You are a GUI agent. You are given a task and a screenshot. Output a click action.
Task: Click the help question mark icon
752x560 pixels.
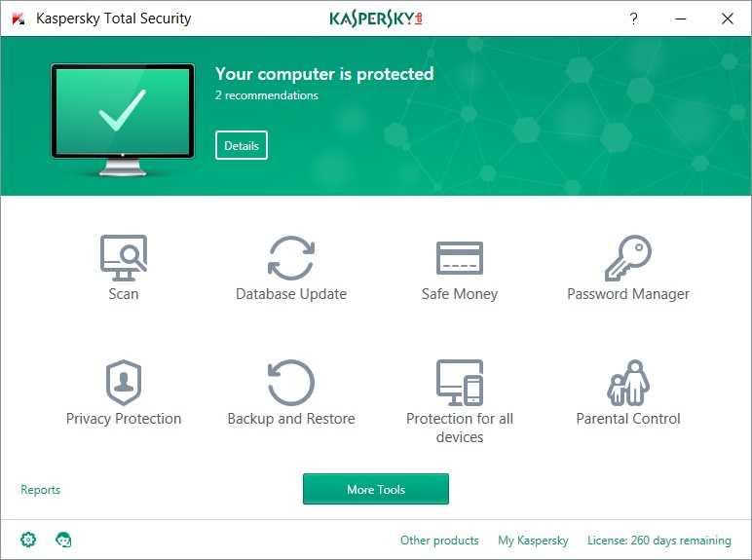coord(633,19)
